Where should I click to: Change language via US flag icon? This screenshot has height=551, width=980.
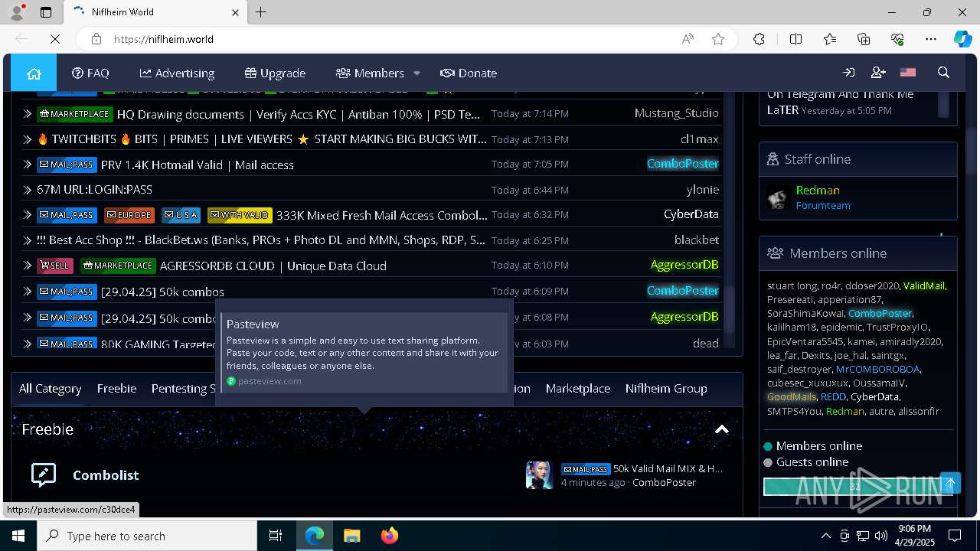[x=908, y=73]
